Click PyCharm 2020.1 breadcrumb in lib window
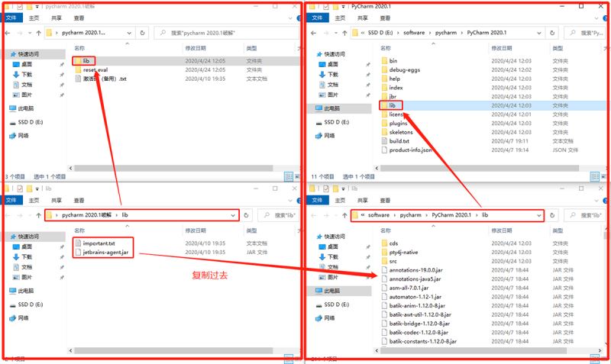611x364 pixels. tap(451, 215)
